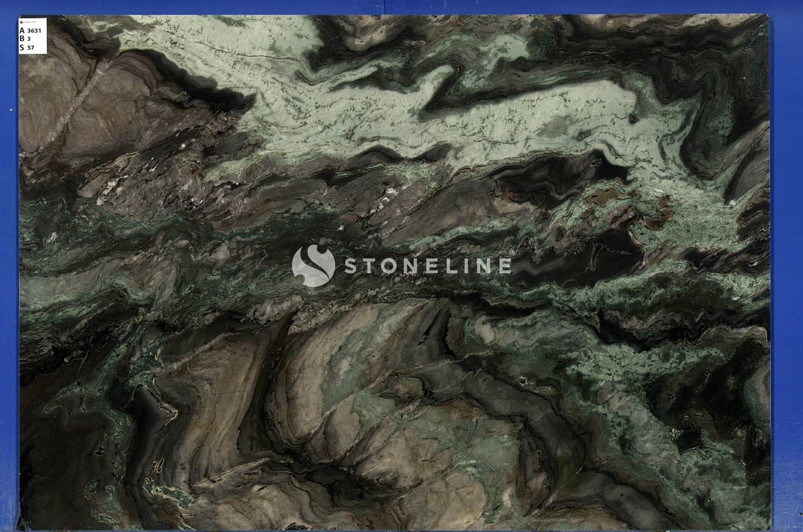Screen dimensions: 803x532
Task: Click the STONELINE watermark text
Action: 427,266
